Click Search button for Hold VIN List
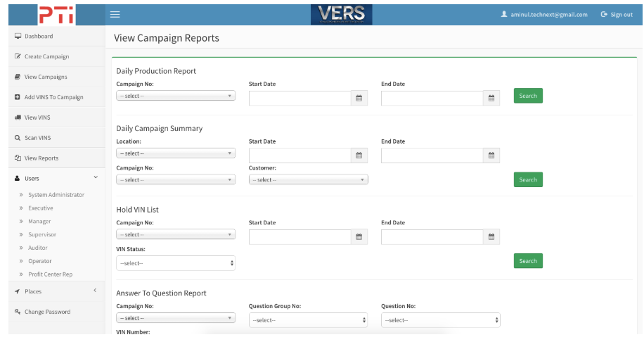Viewport: 644px width, 349px height. coord(528,261)
